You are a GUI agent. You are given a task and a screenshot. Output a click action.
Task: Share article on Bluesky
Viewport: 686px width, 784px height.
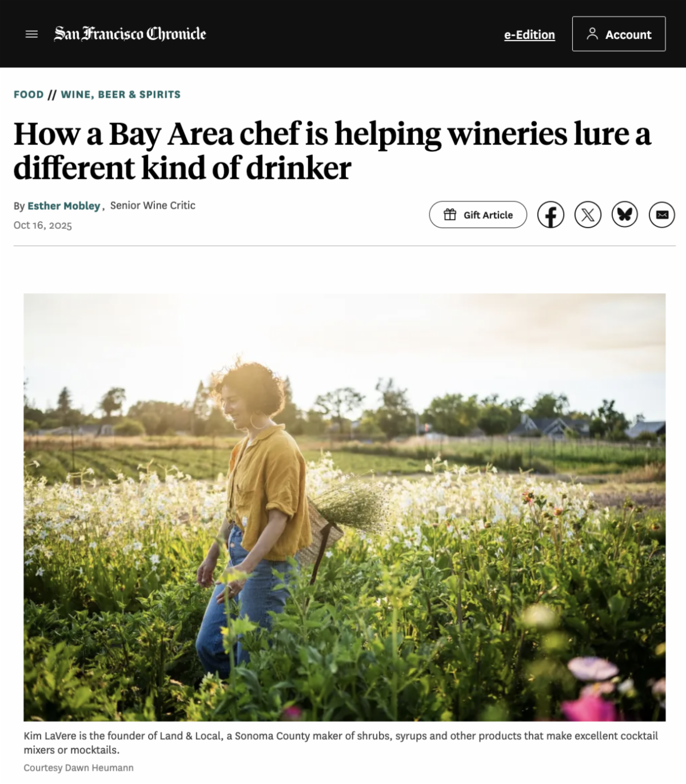[625, 215]
